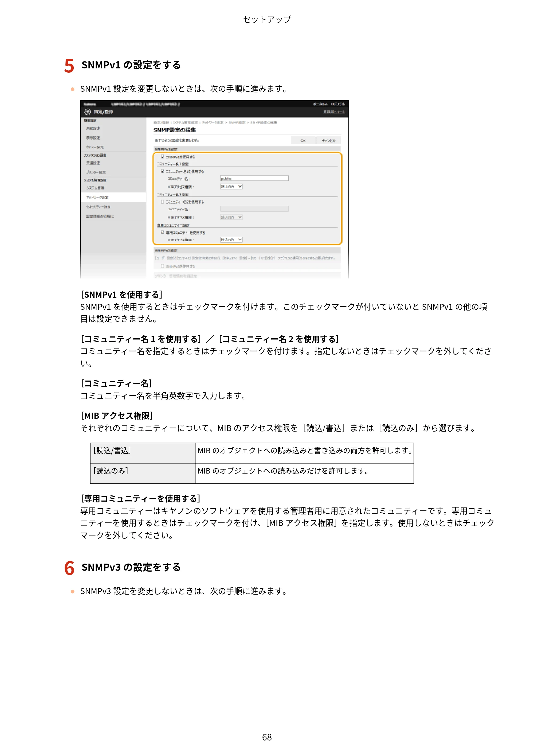534x756 pixels.
Task: Click the ポータルへ link in header
Action: pos(320,104)
